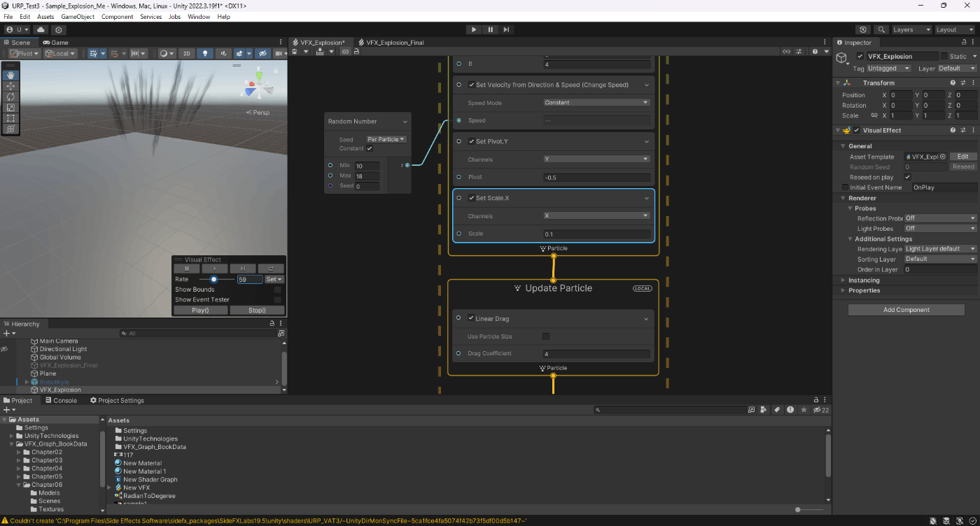The image size is (980, 526).
Task: Toggle 2D scene view mode
Action: tap(186, 53)
